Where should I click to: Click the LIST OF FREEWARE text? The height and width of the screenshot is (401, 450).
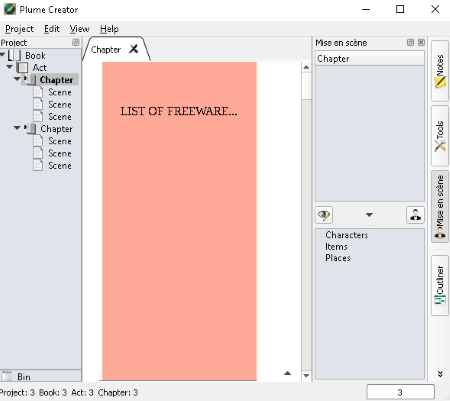click(179, 111)
